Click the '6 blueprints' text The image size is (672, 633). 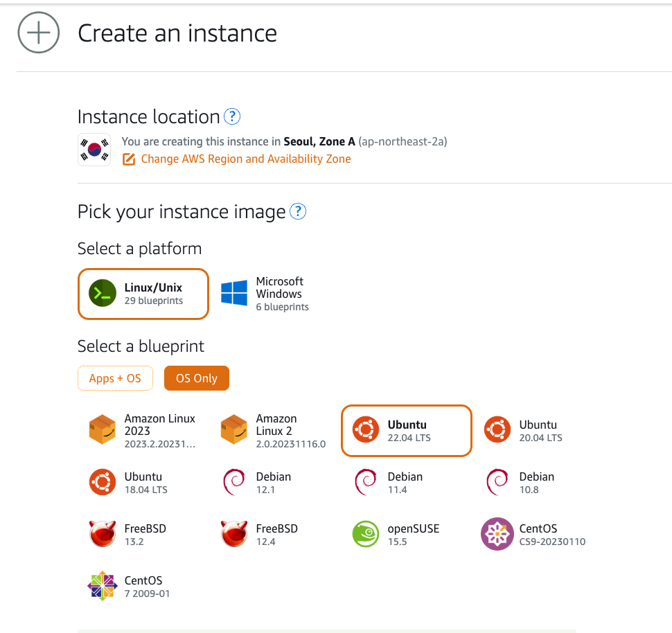coord(282,307)
